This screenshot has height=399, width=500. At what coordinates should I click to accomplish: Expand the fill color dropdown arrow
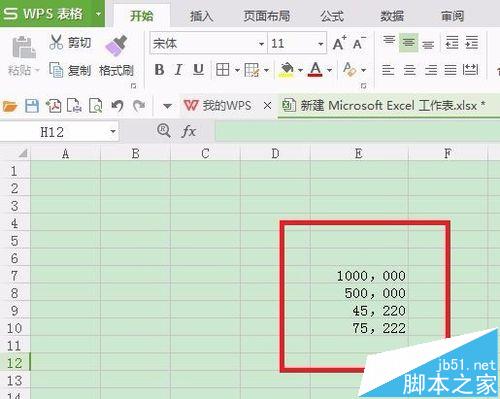[x=300, y=70]
